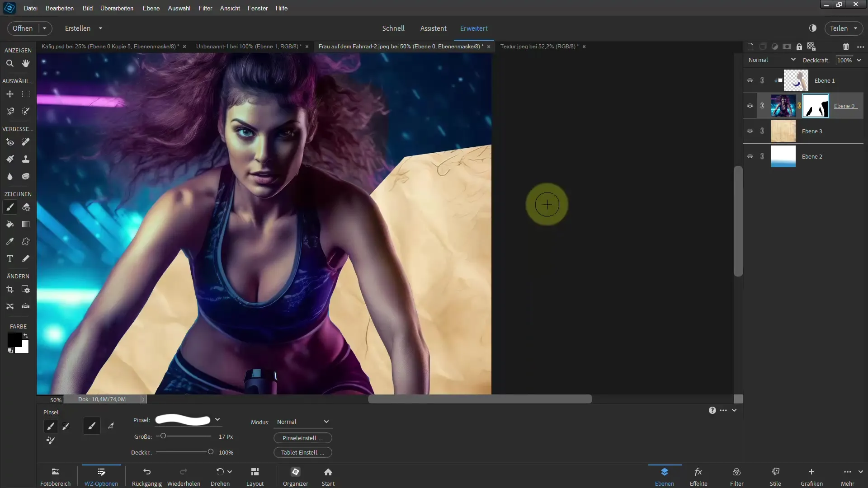868x488 pixels.
Task: Select the Gradient tool
Action: coord(26,224)
